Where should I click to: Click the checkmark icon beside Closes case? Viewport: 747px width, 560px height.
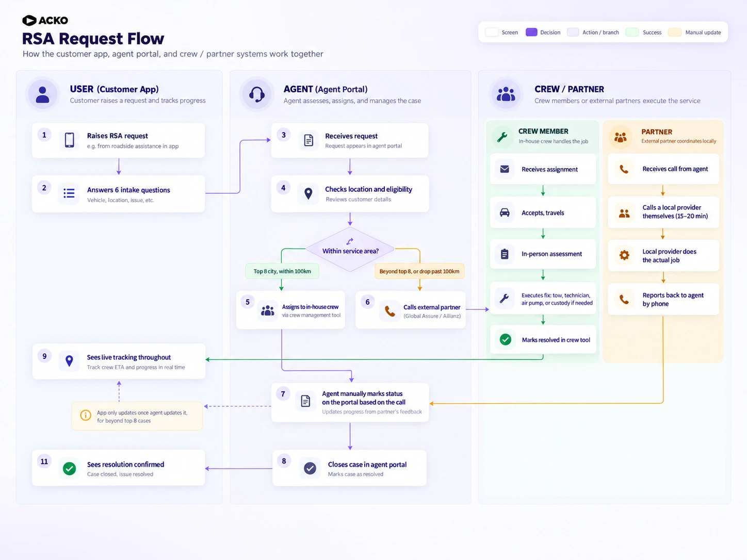pyautogui.click(x=310, y=468)
